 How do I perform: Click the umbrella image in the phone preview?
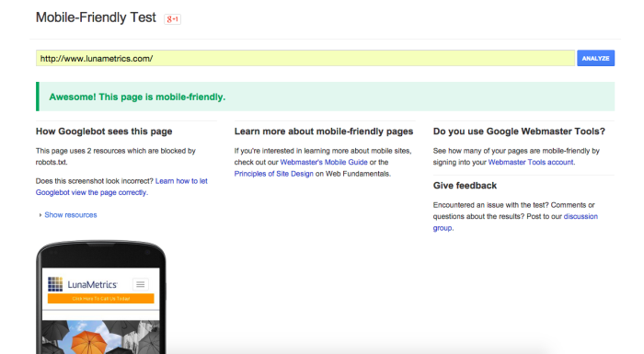[100, 337]
